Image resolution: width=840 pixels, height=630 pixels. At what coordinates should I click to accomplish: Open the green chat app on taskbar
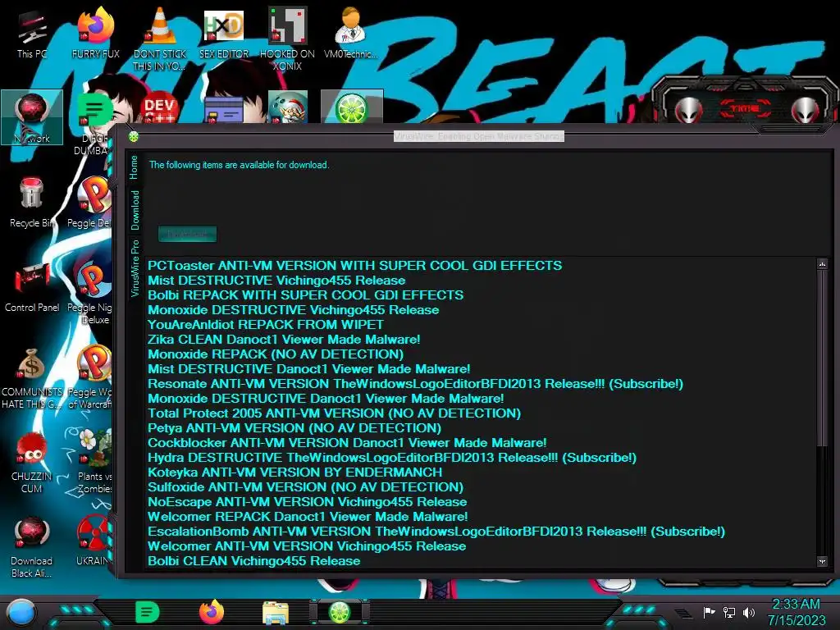(148, 612)
